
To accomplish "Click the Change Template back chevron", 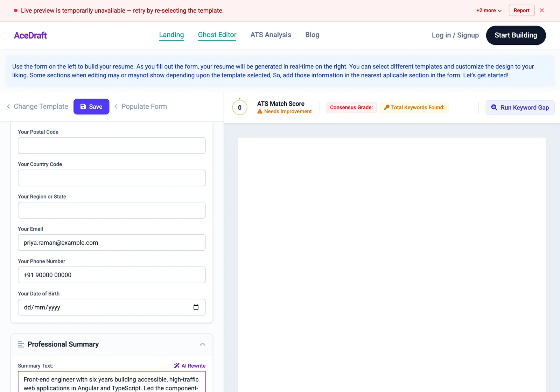I will 8,106.
